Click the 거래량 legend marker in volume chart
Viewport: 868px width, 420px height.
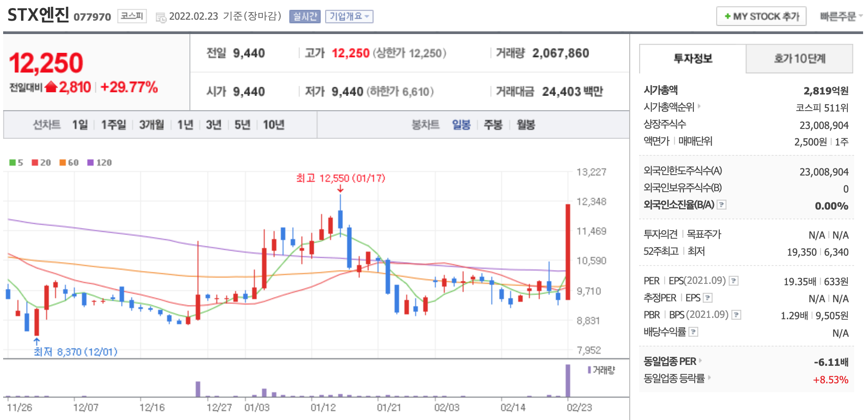click(x=589, y=370)
